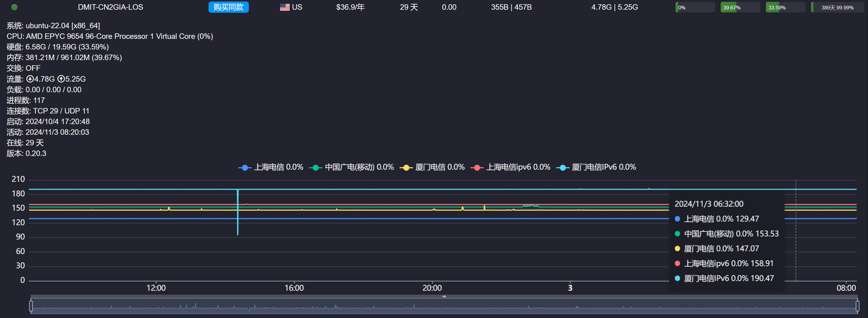Click the download arrow icon beside 4.78G
This screenshot has height=318, width=868.
pyautogui.click(x=30, y=79)
